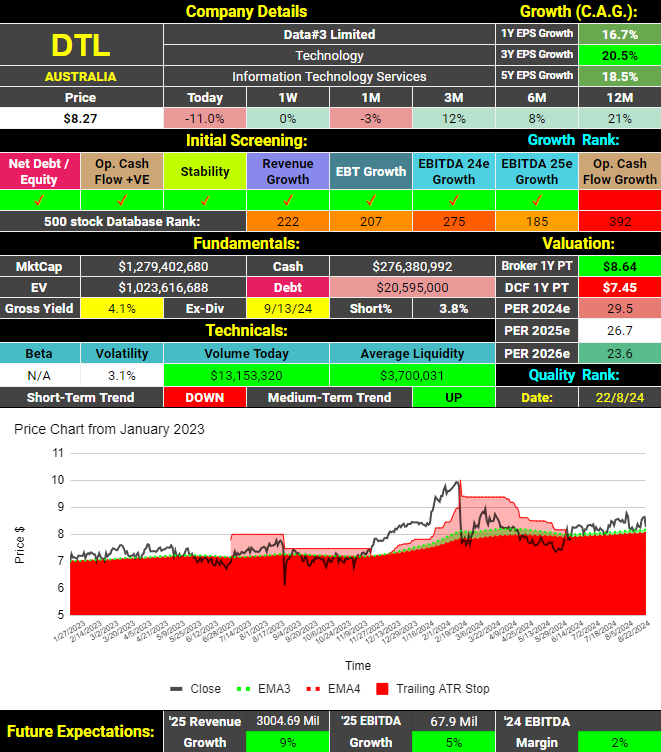
Task: Select the PER 2024e 29.5 value
Action: click(x=620, y=308)
